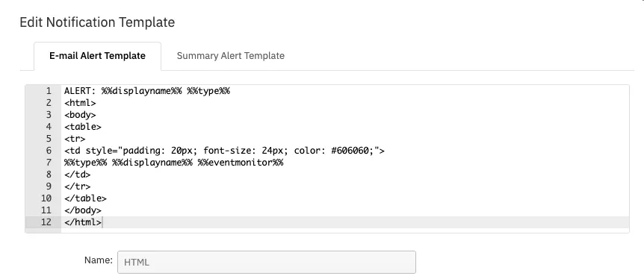Viewport: 644px width, 276px height.
Task: Select the E-mail Alert Template tab
Action: point(97,56)
